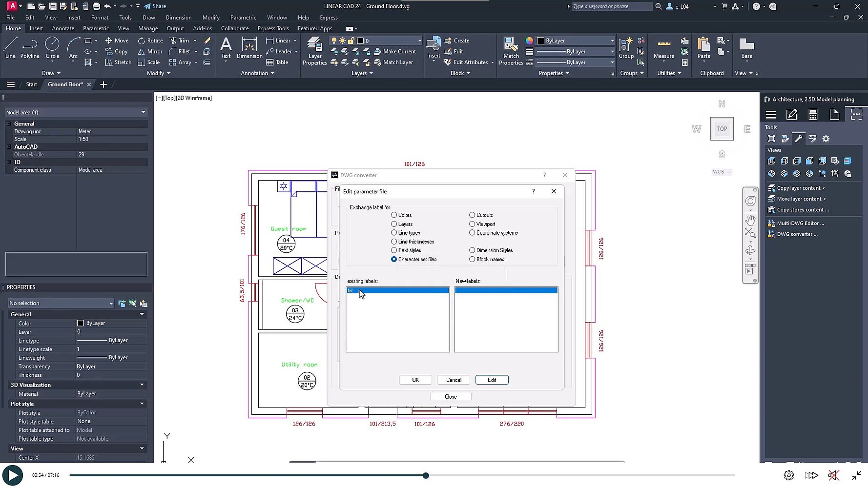Click the Insert block icon
This screenshot has height=488, width=868.
(x=433, y=48)
